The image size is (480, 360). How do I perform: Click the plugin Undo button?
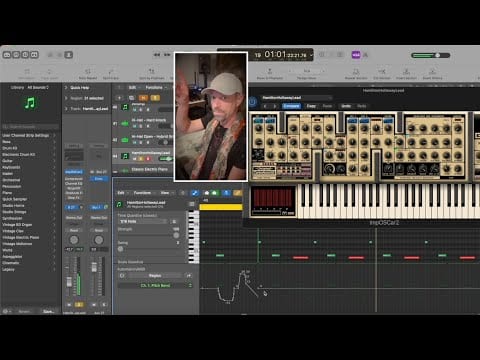click(x=346, y=106)
